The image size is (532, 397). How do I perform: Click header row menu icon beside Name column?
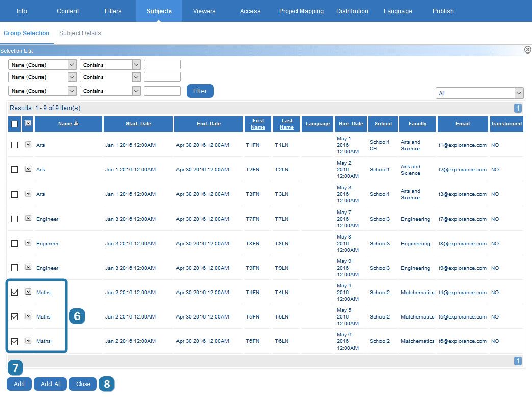(x=28, y=123)
